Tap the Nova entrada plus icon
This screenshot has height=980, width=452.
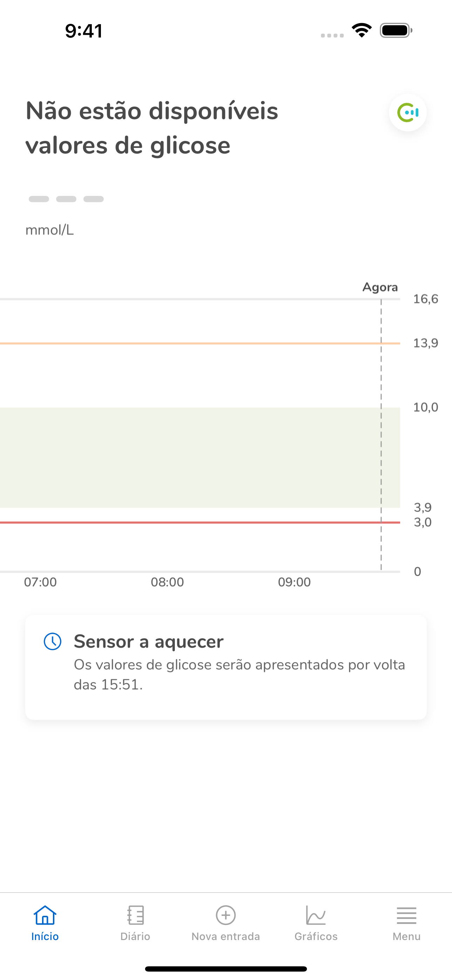(x=226, y=915)
